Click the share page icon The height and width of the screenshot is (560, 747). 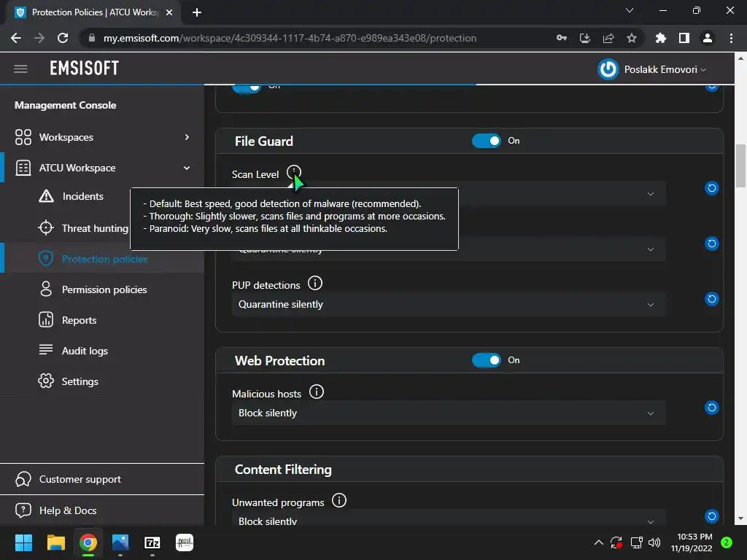pyautogui.click(x=608, y=38)
